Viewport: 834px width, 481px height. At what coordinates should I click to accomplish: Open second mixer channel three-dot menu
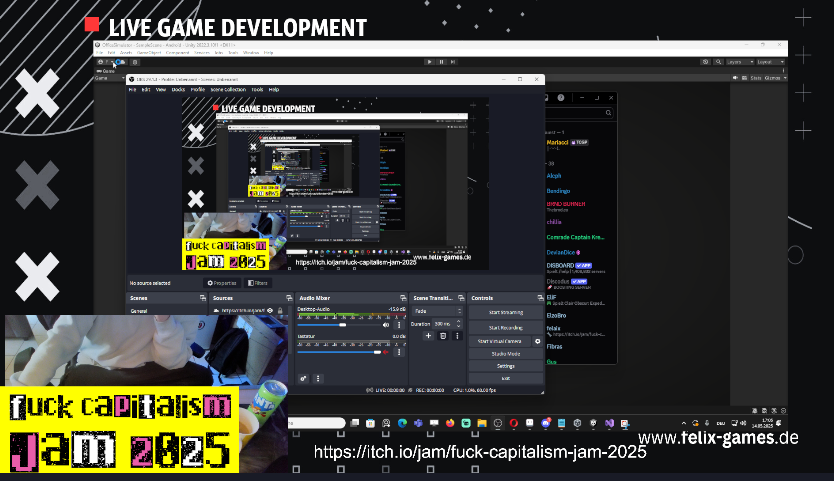point(399,352)
